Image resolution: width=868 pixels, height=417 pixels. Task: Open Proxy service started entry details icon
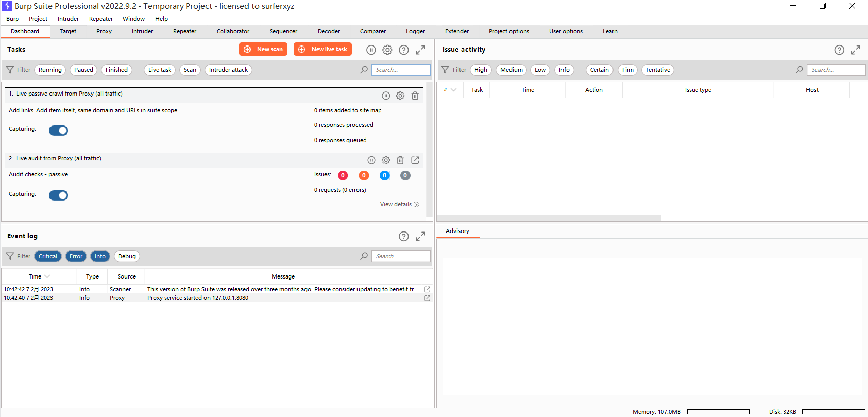(x=427, y=298)
